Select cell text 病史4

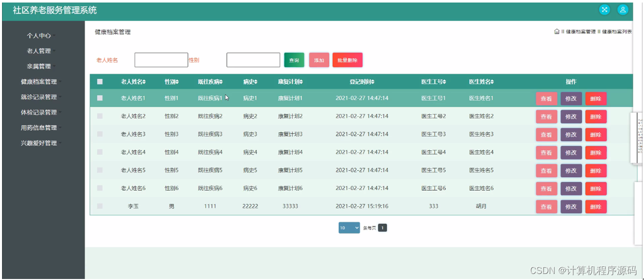pyautogui.click(x=250, y=152)
